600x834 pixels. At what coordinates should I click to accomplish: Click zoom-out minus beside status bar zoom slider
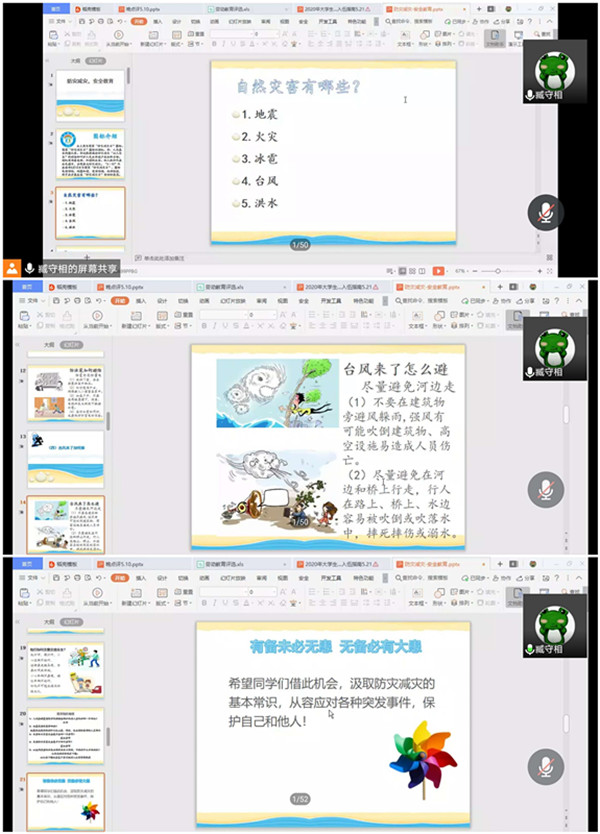click(x=474, y=271)
